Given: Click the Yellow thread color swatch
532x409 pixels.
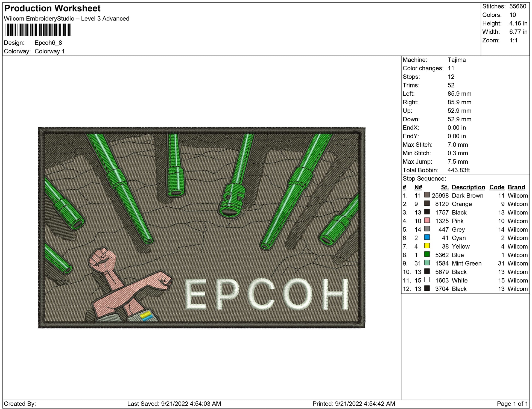Looking at the screenshot, I should [x=427, y=246].
